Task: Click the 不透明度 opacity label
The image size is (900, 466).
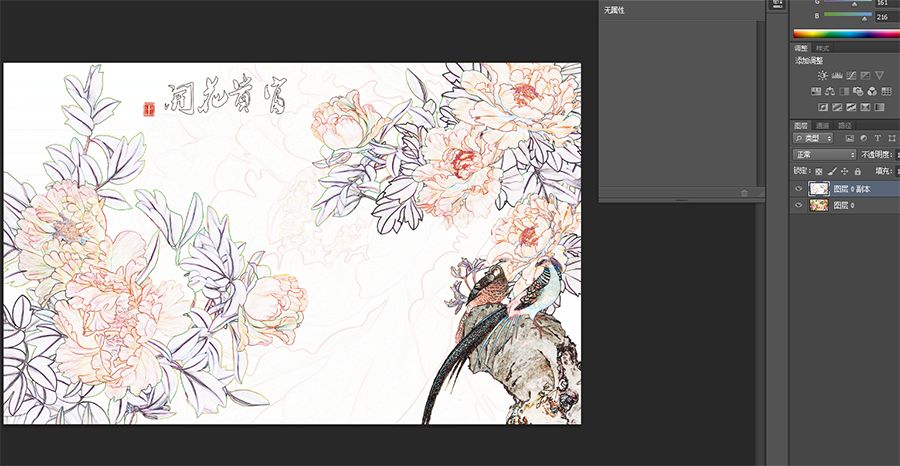Action: tap(876, 154)
